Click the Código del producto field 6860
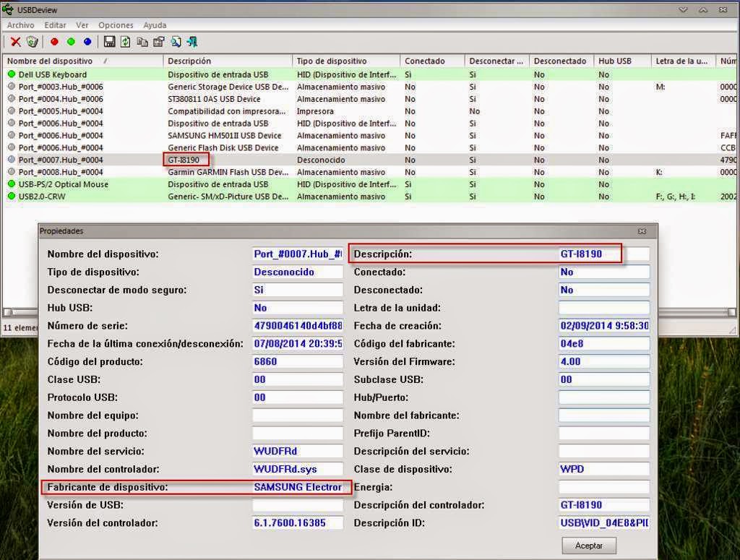Screen dimensions: 740x560 [298, 361]
